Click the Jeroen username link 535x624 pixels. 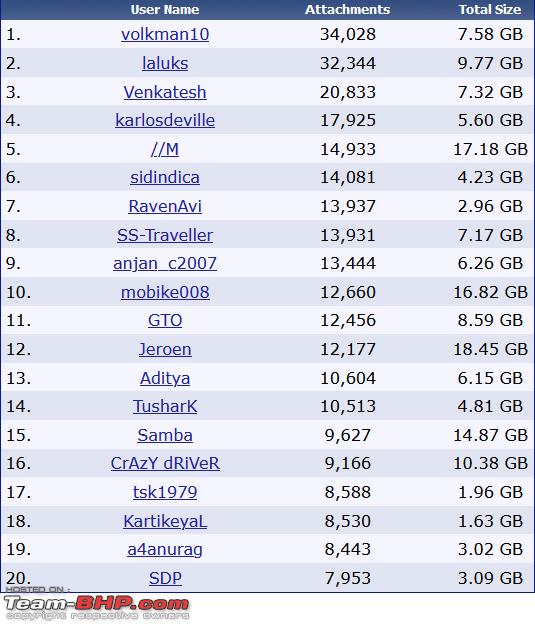pos(165,349)
